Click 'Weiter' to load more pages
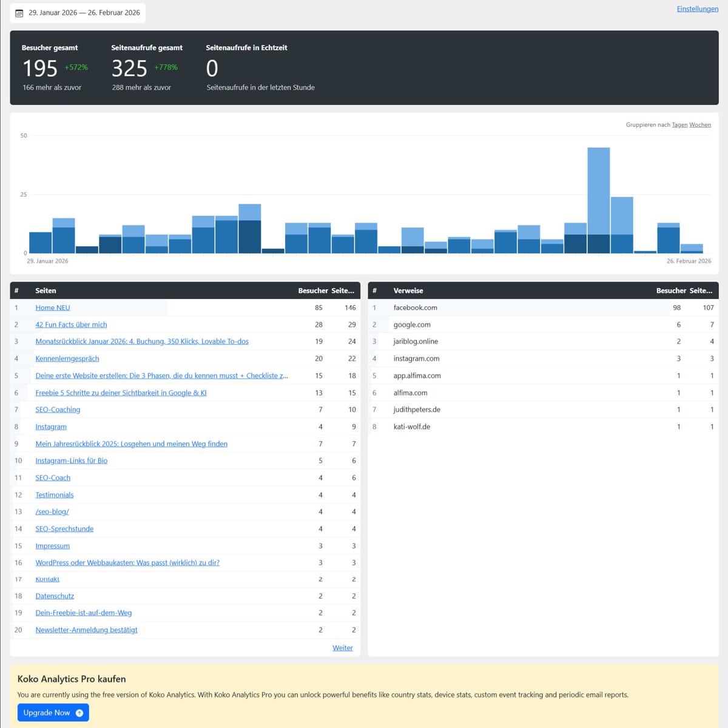This screenshot has width=728, height=728. coord(342,647)
